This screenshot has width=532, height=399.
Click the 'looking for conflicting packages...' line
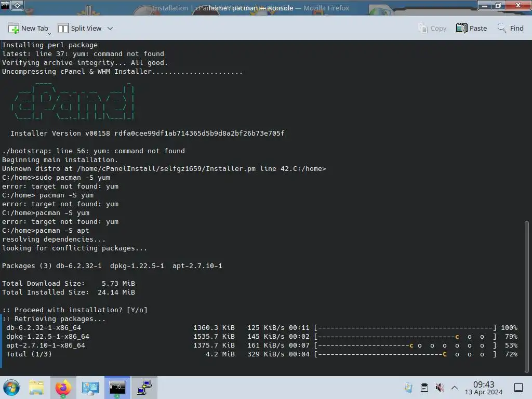pos(75,248)
